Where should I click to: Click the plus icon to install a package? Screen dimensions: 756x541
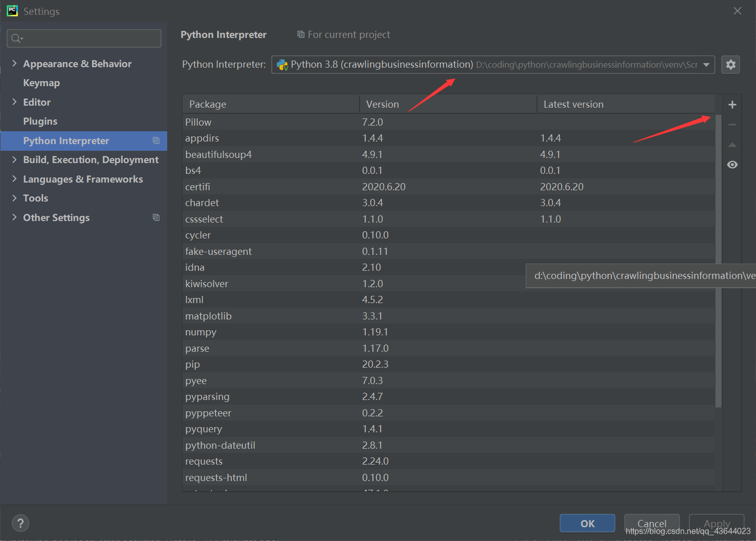click(x=732, y=105)
